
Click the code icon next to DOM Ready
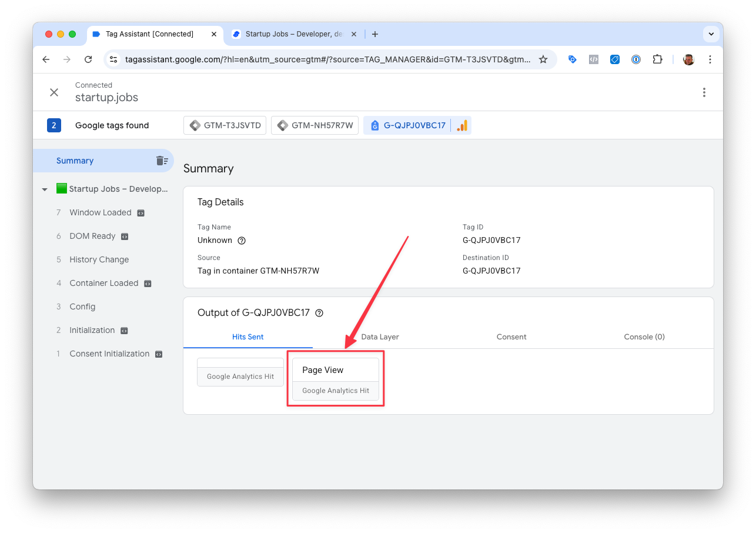125,236
